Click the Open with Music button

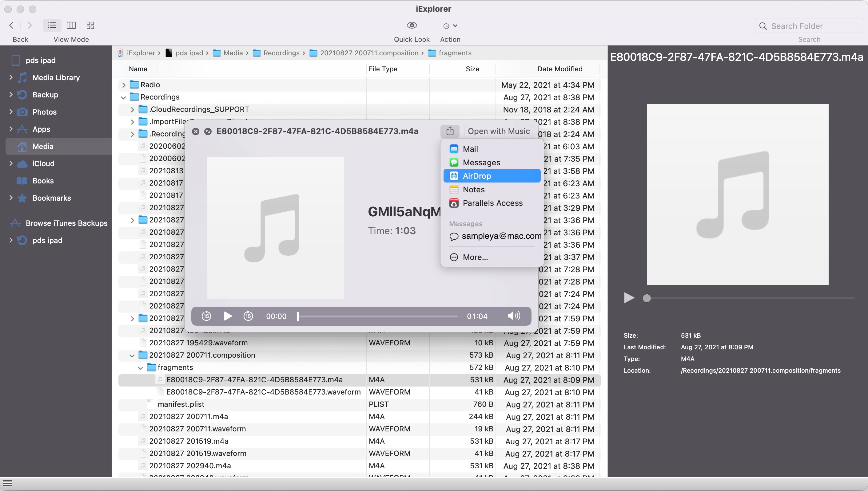(x=498, y=131)
